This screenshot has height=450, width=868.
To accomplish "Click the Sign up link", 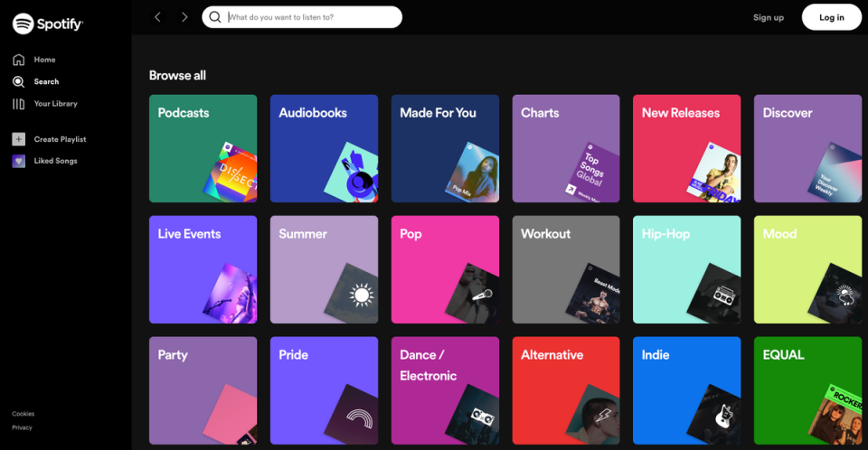I will pyautogui.click(x=769, y=17).
